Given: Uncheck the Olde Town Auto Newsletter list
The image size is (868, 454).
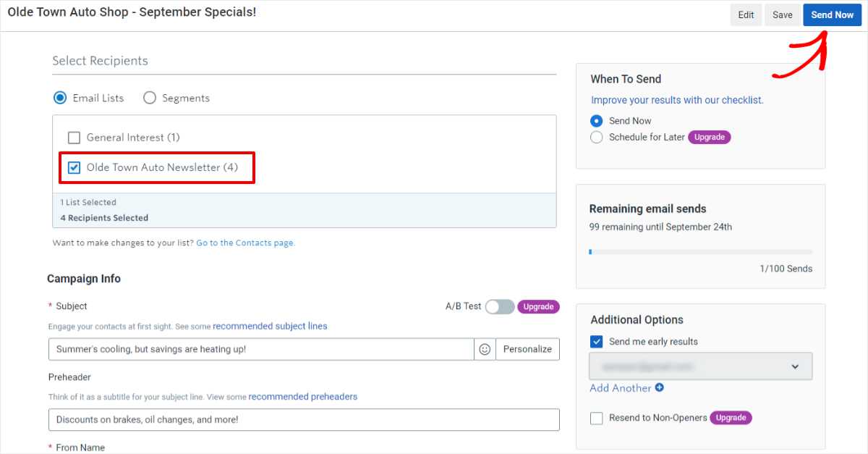Looking at the screenshot, I should tap(75, 167).
